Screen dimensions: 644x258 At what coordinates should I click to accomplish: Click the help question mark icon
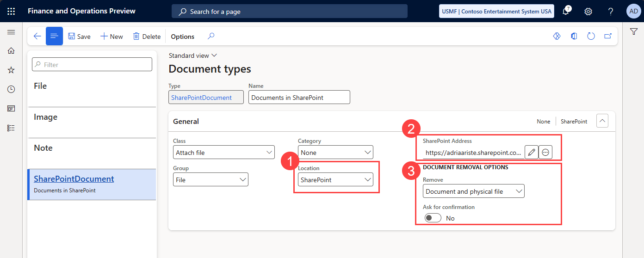pos(611,12)
